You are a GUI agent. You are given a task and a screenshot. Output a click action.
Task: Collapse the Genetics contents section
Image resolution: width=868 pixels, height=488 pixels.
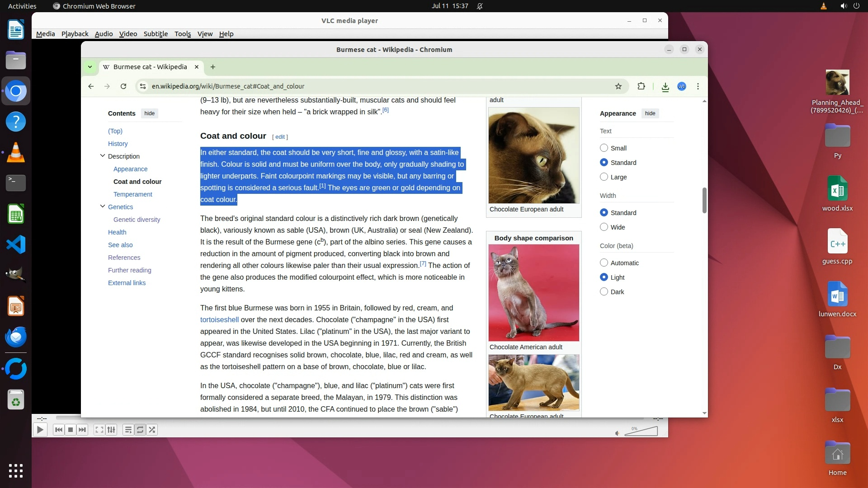102,206
